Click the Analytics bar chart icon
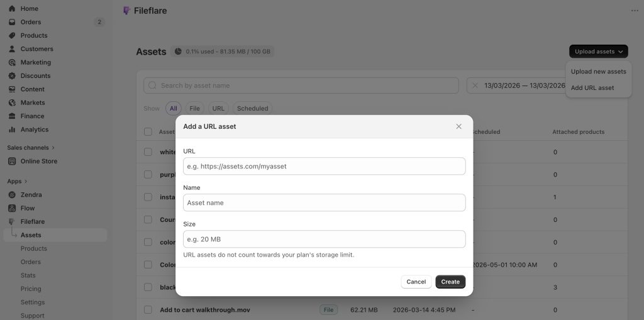 pyautogui.click(x=12, y=130)
